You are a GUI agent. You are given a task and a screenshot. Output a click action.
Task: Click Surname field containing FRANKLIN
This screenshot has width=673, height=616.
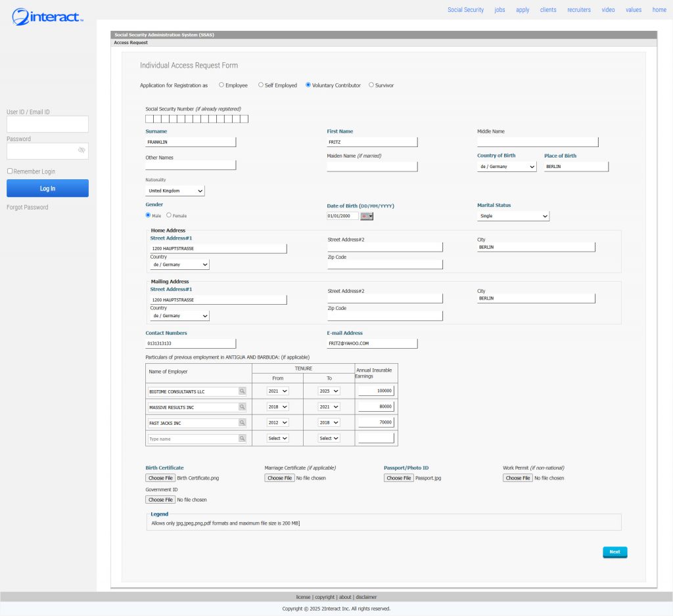(191, 142)
